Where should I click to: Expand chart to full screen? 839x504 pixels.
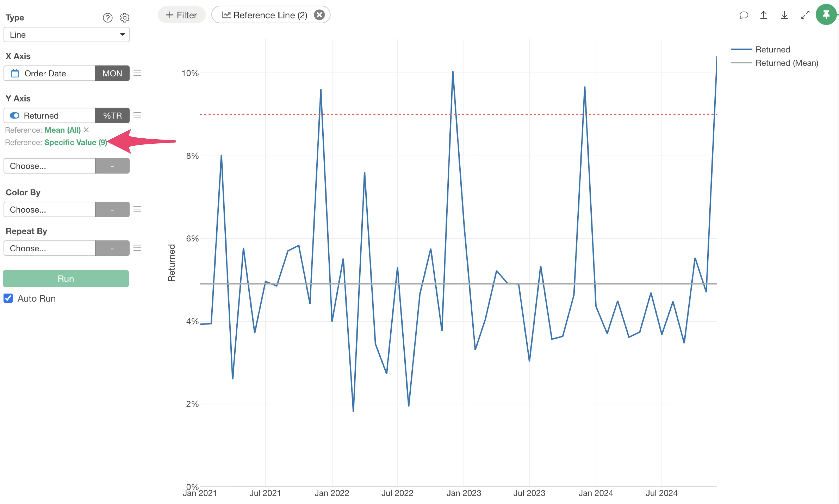[x=805, y=15]
